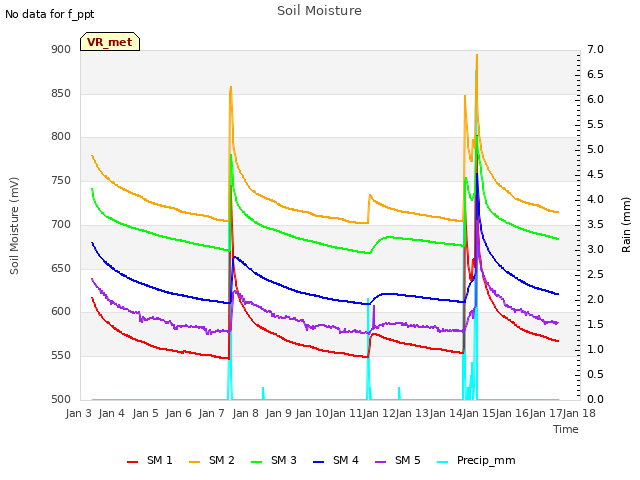Click the 500 left y-axis tick label

[61, 400]
